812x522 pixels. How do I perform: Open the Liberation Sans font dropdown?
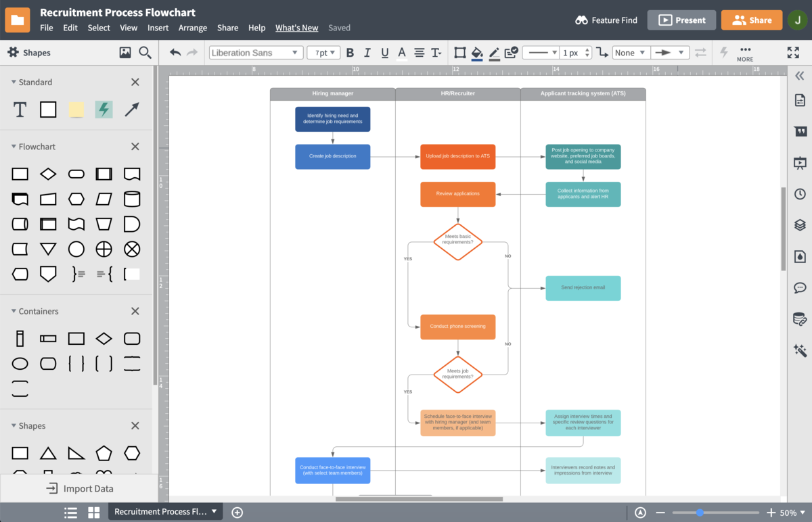tap(255, 52)
